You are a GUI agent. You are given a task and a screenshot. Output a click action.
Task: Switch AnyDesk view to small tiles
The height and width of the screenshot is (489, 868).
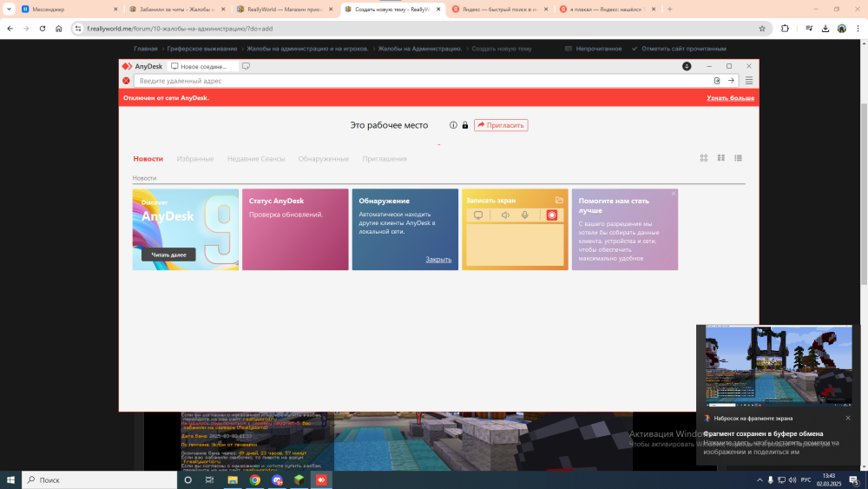click(x=720, y=158)
